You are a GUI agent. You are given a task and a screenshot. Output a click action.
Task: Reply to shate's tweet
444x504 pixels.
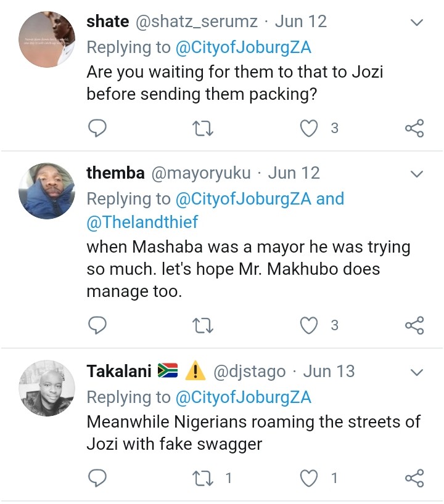pos(97,128)
